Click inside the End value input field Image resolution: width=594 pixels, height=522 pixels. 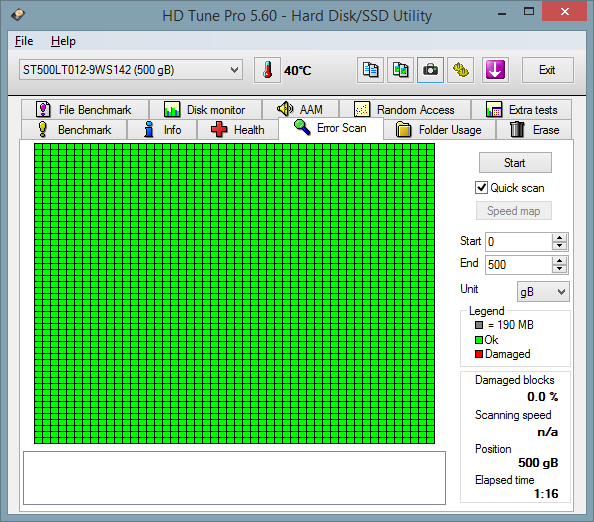(518, 264)
